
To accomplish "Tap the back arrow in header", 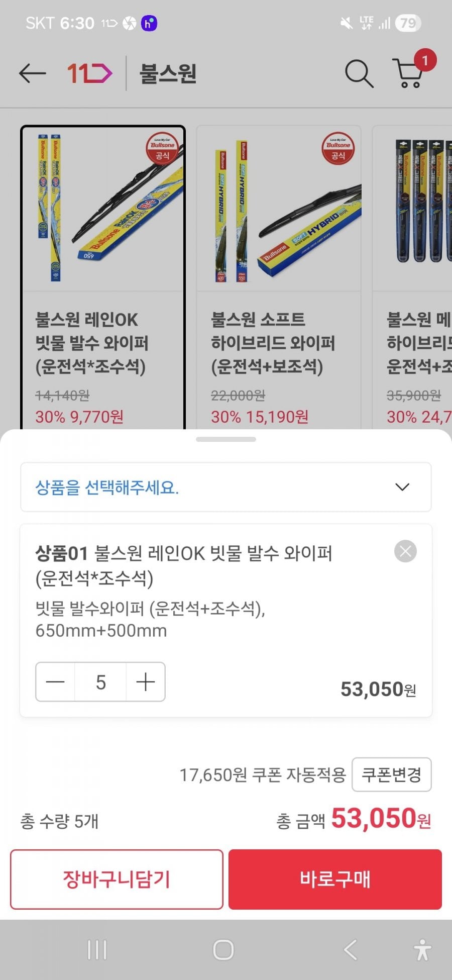I will 32,74.
